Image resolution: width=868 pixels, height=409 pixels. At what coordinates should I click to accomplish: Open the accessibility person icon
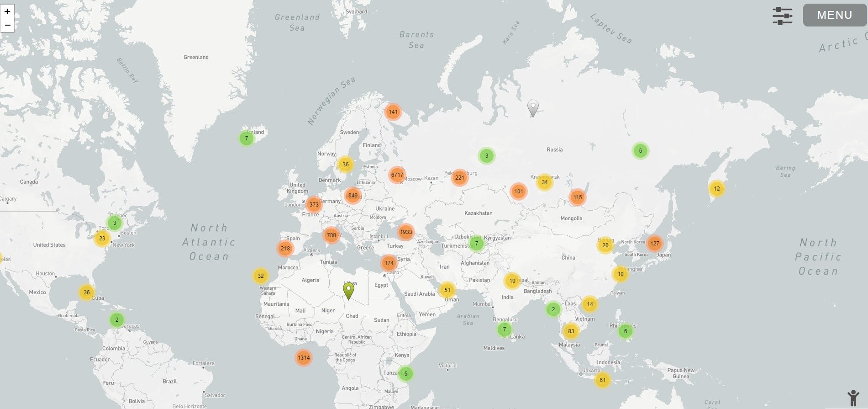click(x=853, y=398)
